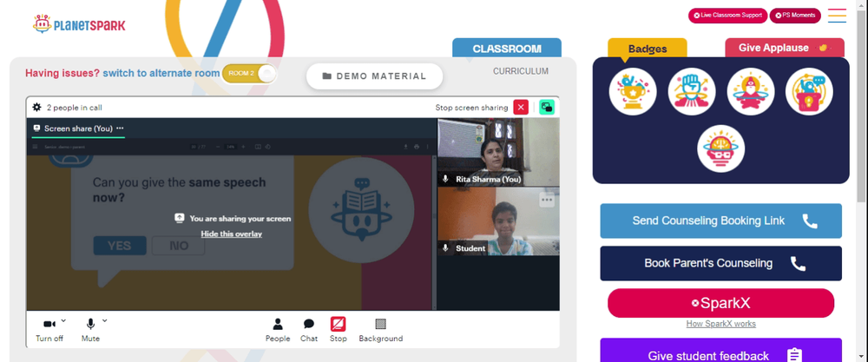Viewport: 868px width, 362px height.
Task: Click Give student feedback button
Action: 720,351
